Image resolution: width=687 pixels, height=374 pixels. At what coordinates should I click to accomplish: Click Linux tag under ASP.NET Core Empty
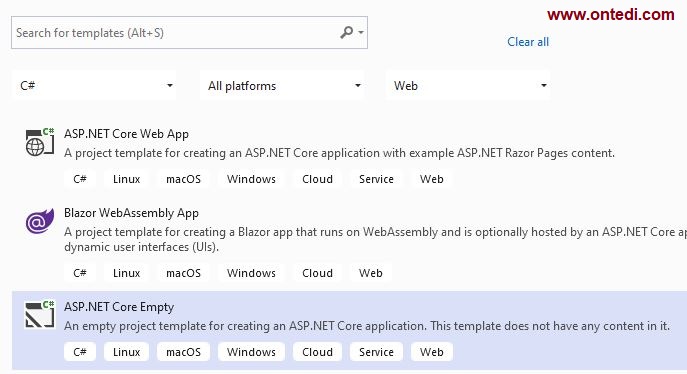[x=127, y=352]
